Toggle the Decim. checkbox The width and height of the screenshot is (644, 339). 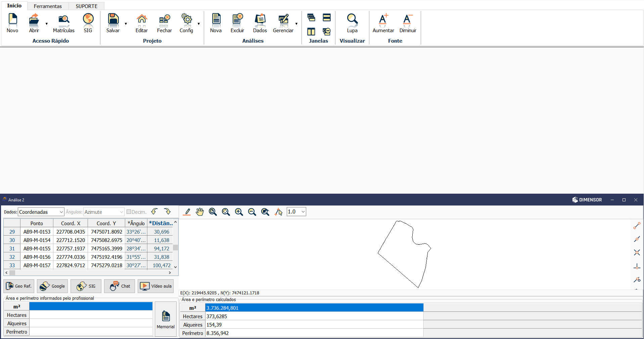tap(129, 212)
